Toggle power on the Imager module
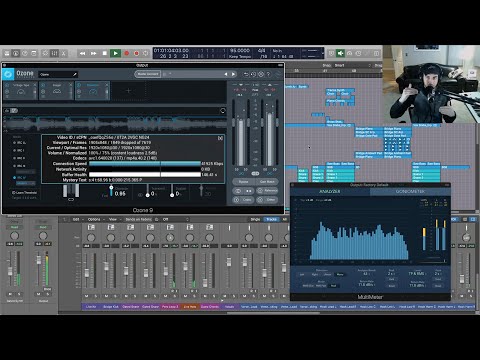The image size is (480, 360). pos(43,85)
